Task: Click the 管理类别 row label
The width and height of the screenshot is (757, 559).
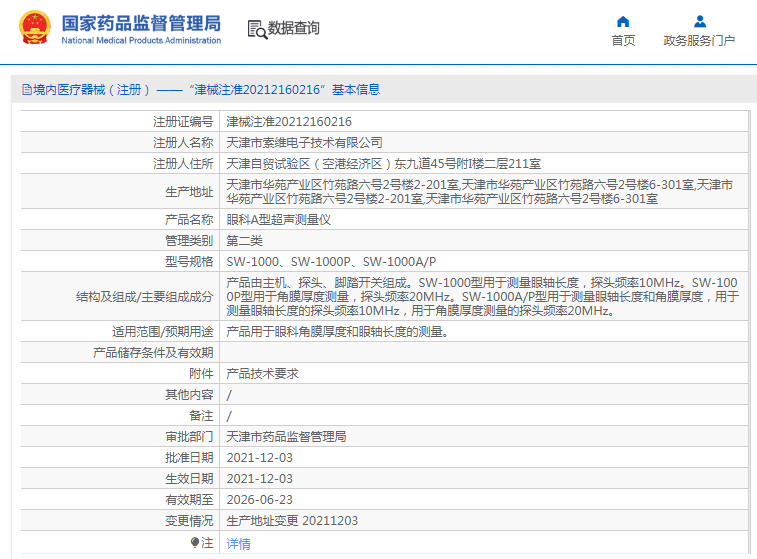Action: click(189, 241)
